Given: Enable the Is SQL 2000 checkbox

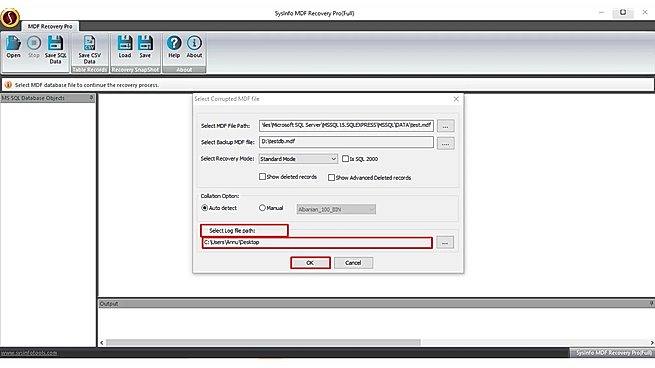Looking at the screenshot, I should (345, 159).
